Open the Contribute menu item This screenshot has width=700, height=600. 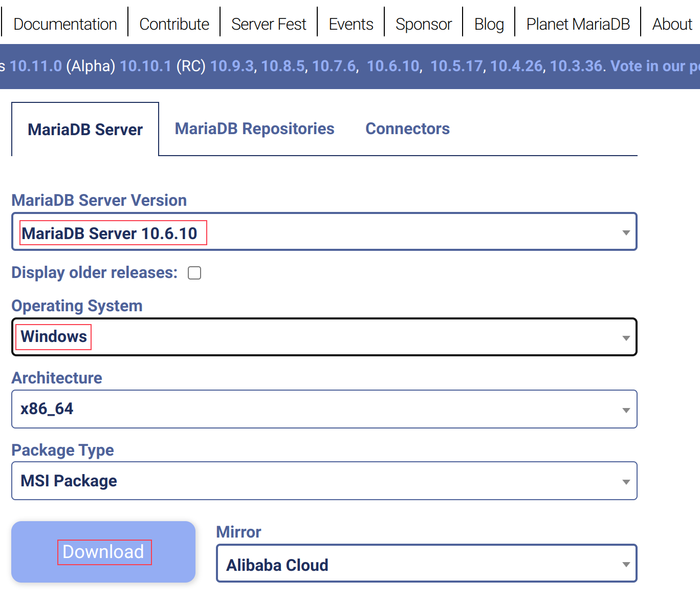pyautogui.click(x=174, y=24)
